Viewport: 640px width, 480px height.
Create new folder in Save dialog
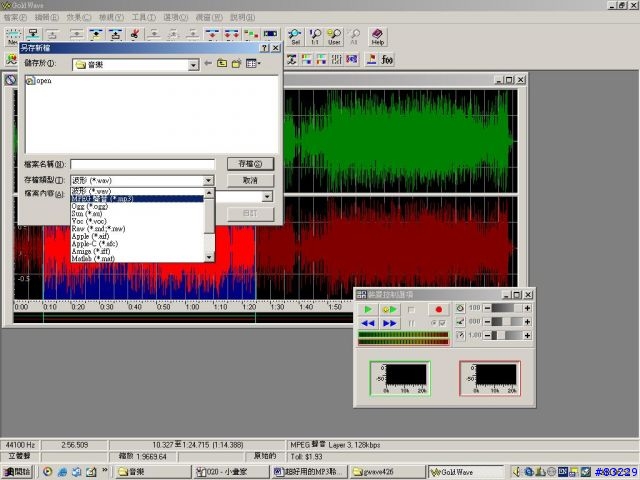pyautogui.click(x=236, y=63)
